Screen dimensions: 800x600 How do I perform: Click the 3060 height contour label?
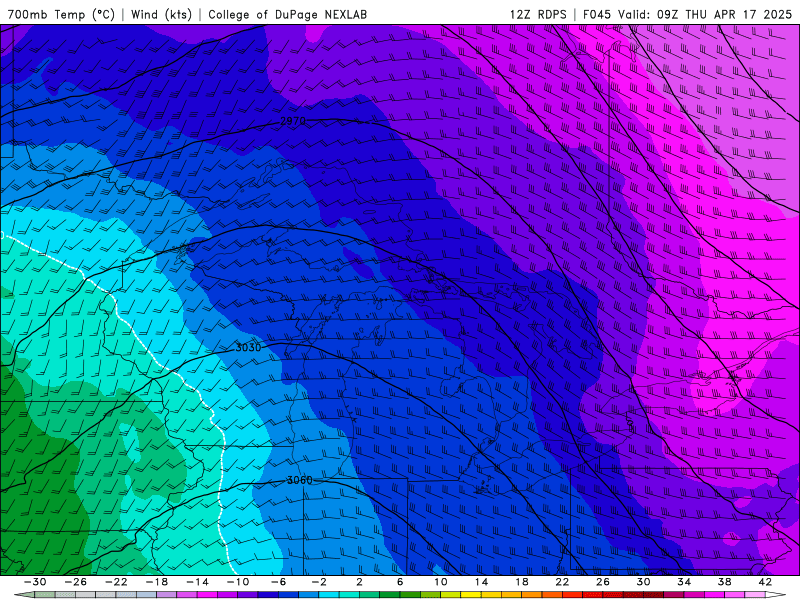coord(299,480)
